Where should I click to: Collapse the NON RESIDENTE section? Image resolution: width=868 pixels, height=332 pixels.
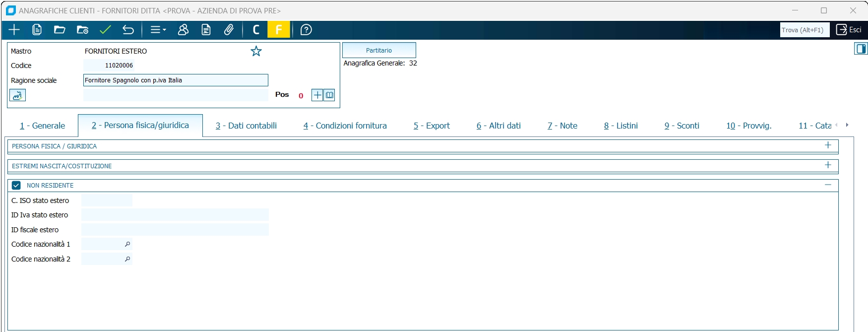coord(828,185)
